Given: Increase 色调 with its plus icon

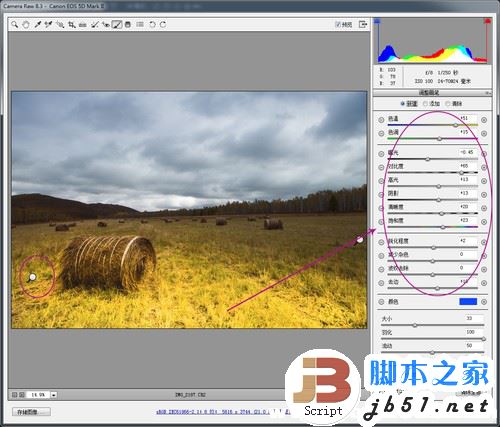Looking at the screenshot, I should click(x=484, y=134).
